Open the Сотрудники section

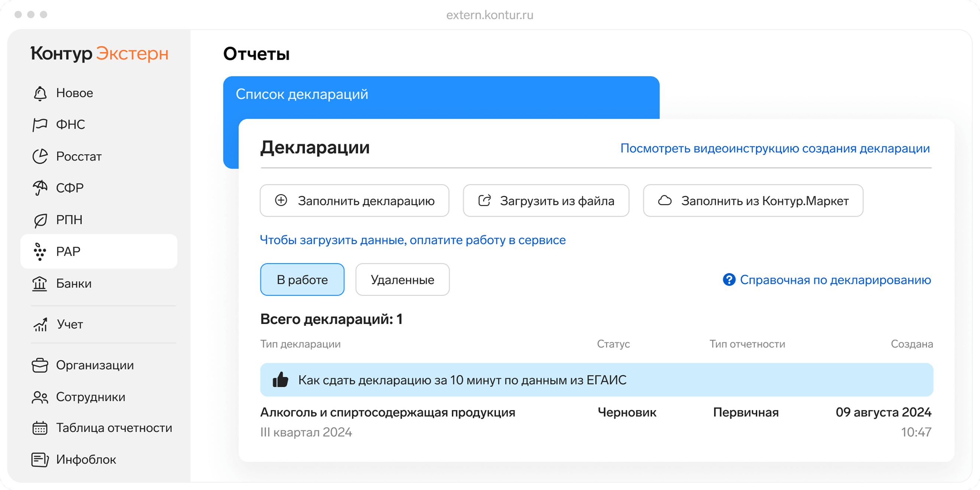(90, 397)
